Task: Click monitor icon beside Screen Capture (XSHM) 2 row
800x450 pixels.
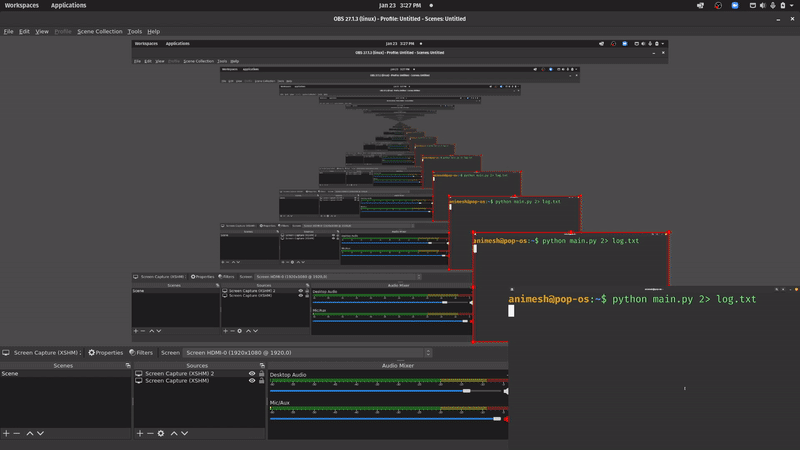Action: click(x=139, y=373)
